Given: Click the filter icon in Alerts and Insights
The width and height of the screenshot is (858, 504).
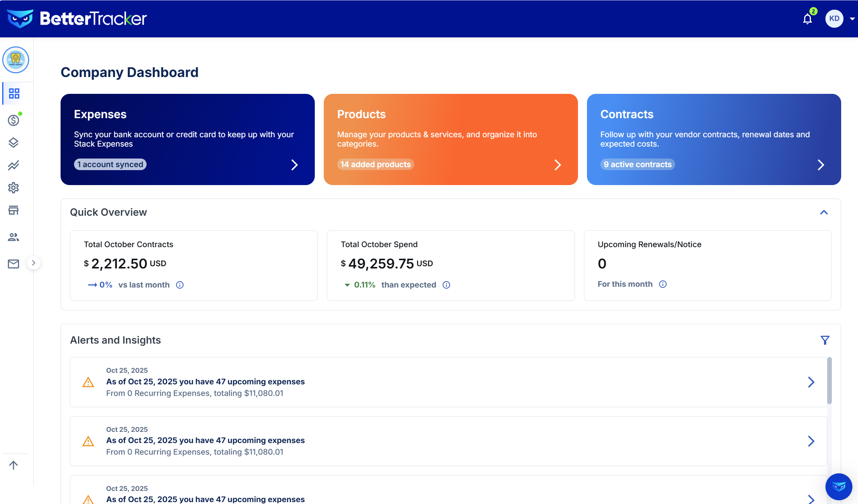Looking at the screenshot, I should click(x=825, y=340).
